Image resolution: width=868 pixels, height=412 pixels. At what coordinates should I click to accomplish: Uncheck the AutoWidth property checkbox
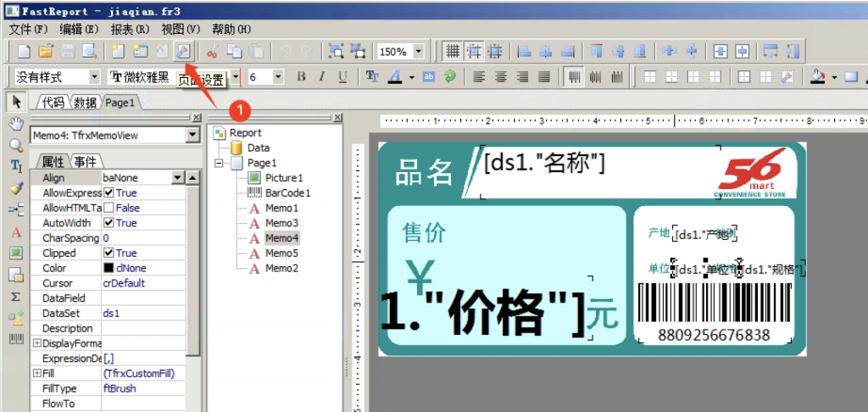(108, 223)
